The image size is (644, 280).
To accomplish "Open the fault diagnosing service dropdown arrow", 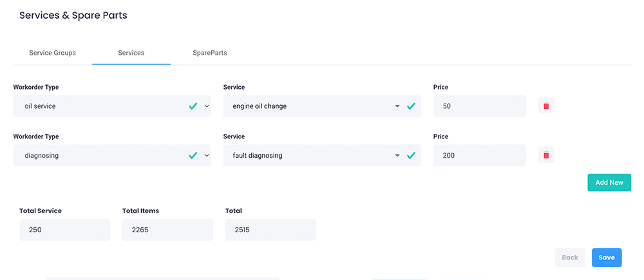I will (x=397, y=155).
